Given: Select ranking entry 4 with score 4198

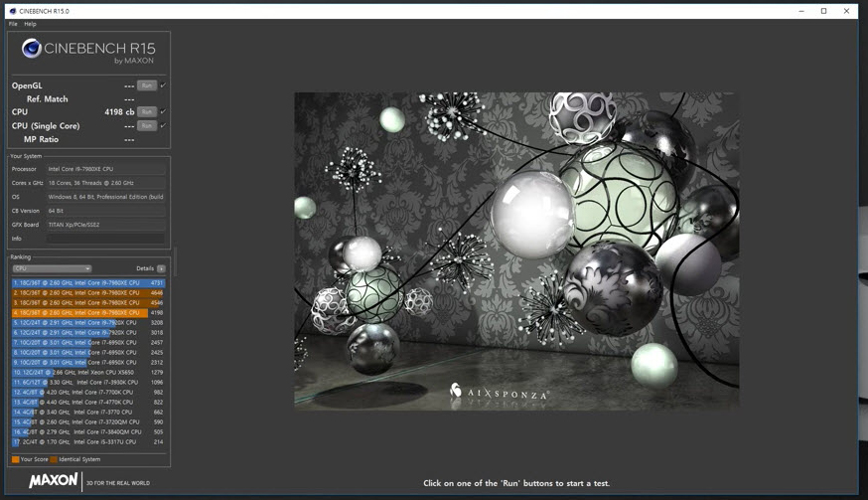Looking at the screenshot, I should tap(88, 313).
